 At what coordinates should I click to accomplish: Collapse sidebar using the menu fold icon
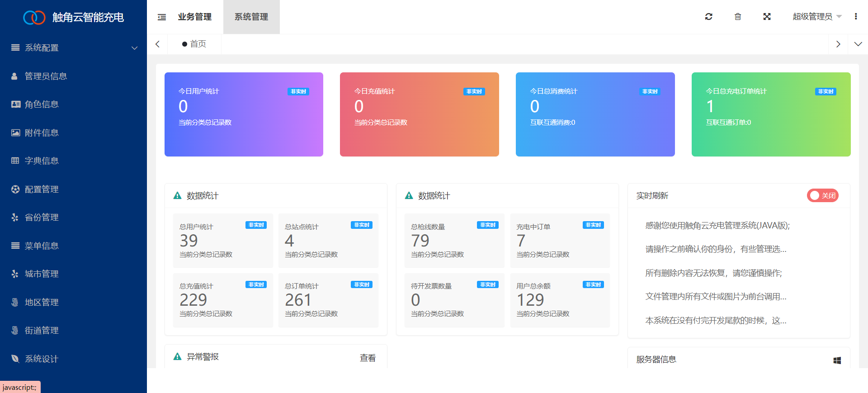162,17
